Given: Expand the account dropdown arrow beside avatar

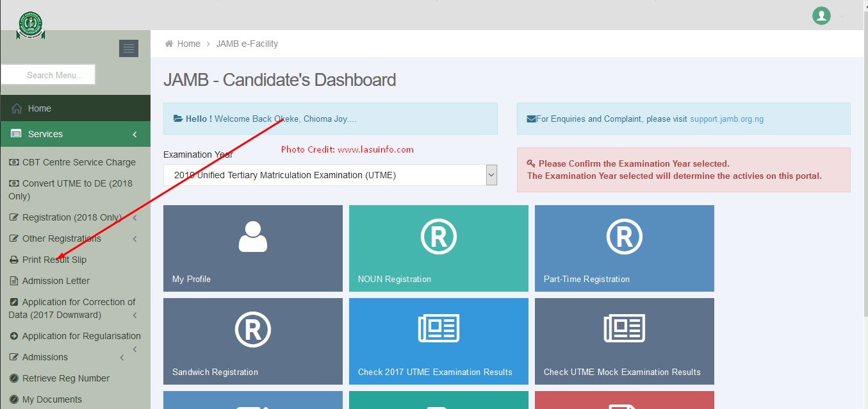Looking at the screenshot, I should 842,17.
